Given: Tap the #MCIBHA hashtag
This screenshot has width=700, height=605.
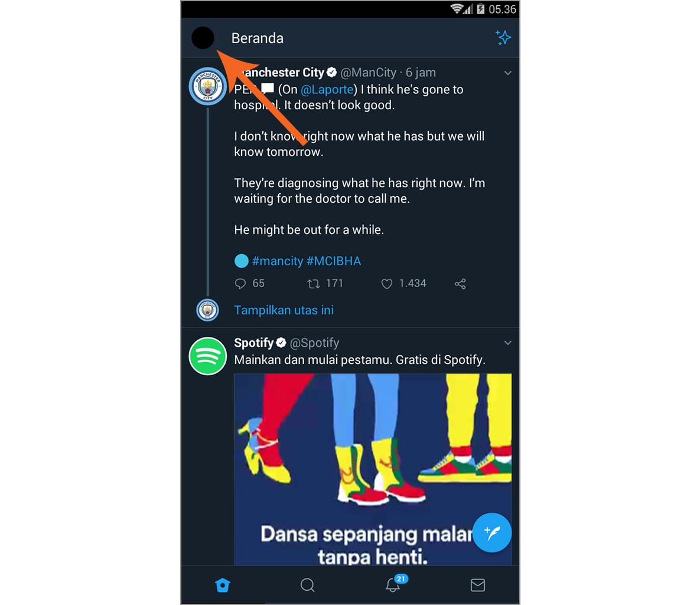Looking at the screenshot, I should coord(334,261).
